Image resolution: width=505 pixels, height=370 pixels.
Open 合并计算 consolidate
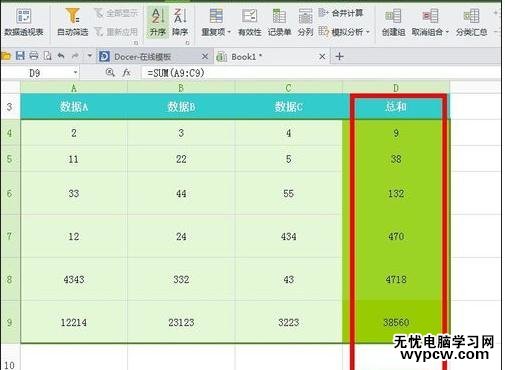[341, 13]
